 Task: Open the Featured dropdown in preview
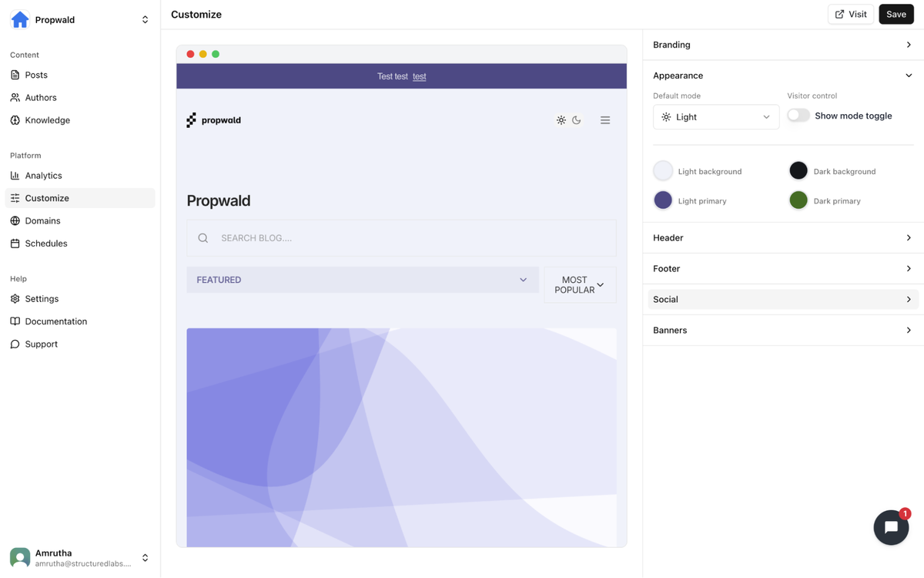pos(363,280)
